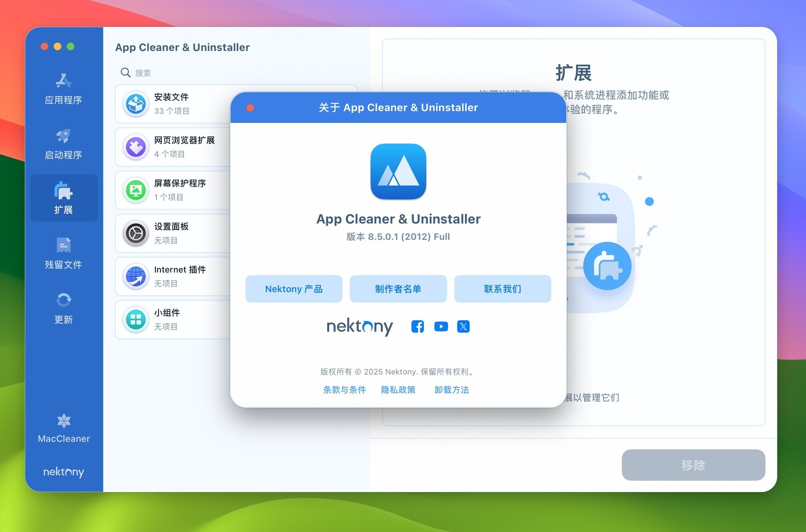This screenshot has width=806, height=532.
Task: Open the 屏幕保护程序 category icon
Action: [135, 190]
